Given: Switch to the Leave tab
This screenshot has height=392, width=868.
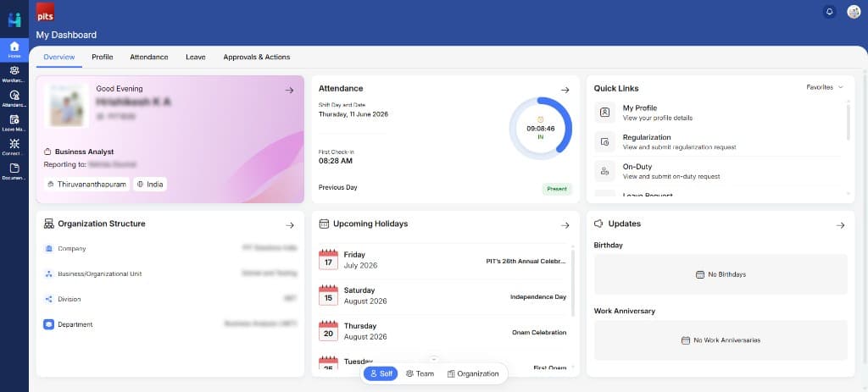Looking at the screenshot, I should (196, 57).
